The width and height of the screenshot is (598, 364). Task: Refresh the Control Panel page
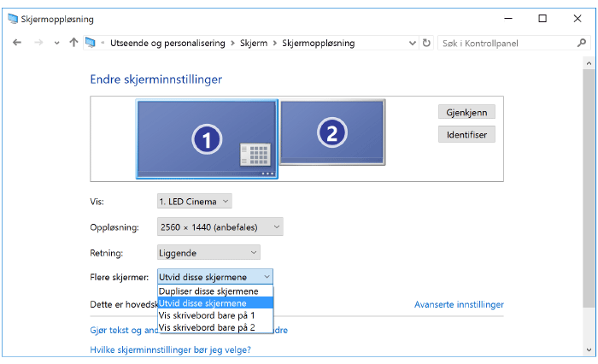point(426,43)
